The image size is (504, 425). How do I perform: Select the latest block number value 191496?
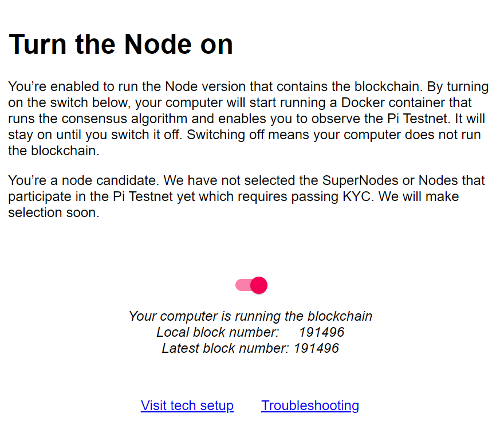pyautogui.click(x=316, y=348)
